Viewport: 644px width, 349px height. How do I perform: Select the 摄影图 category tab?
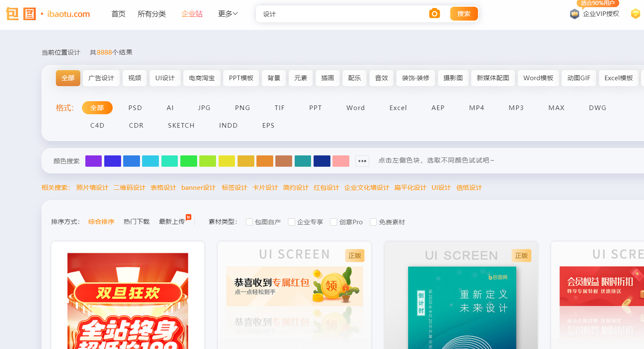(x=453, y=78)
